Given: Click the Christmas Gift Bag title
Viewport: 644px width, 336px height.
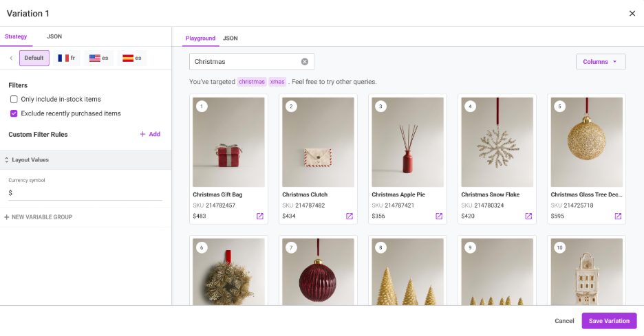Looking at the screenshot, I should click(x=217, y=194).
